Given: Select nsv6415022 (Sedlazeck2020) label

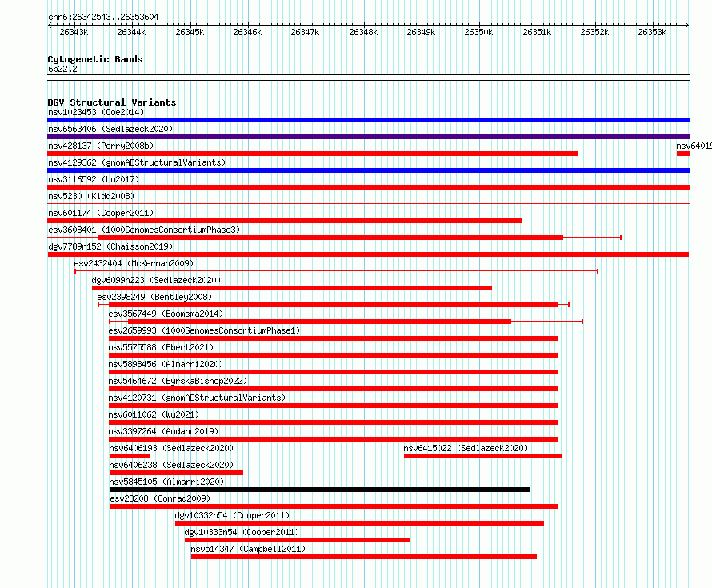Looking at the screenshot, I should click(x=466, y=448).
